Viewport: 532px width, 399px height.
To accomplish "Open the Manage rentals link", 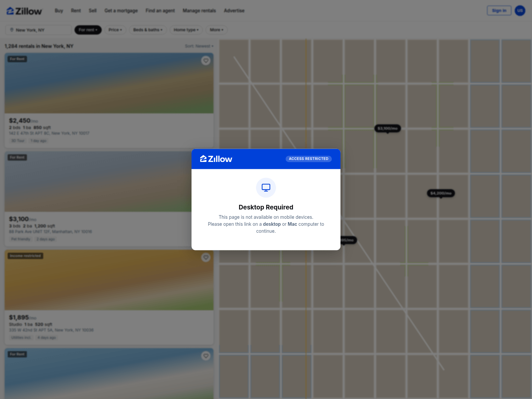I will (x=199, y=11).
